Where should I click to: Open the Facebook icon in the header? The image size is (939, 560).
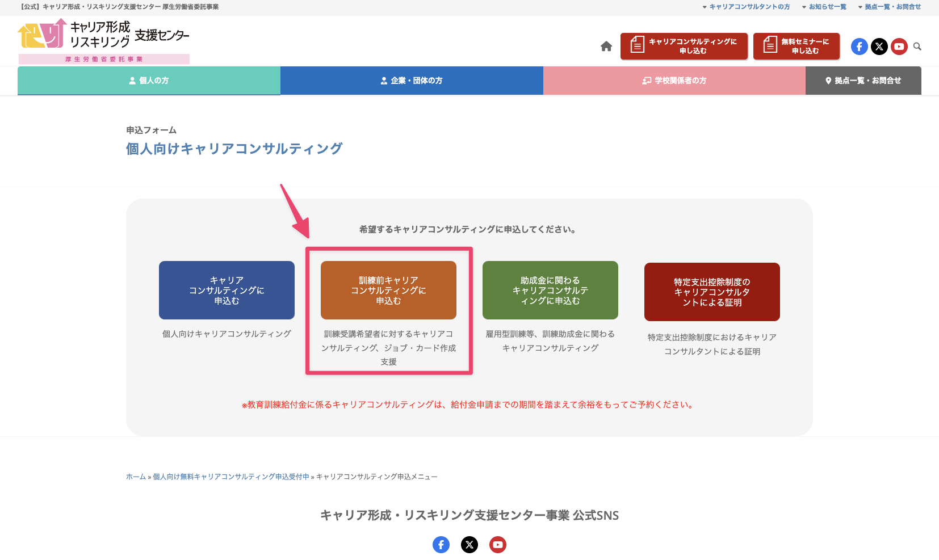tap(859, 47)
